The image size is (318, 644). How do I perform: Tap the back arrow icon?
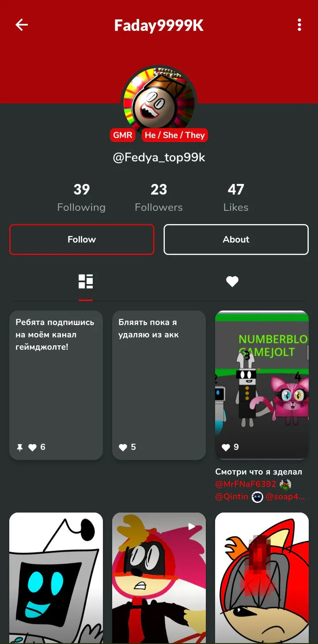tap(22, 25)
